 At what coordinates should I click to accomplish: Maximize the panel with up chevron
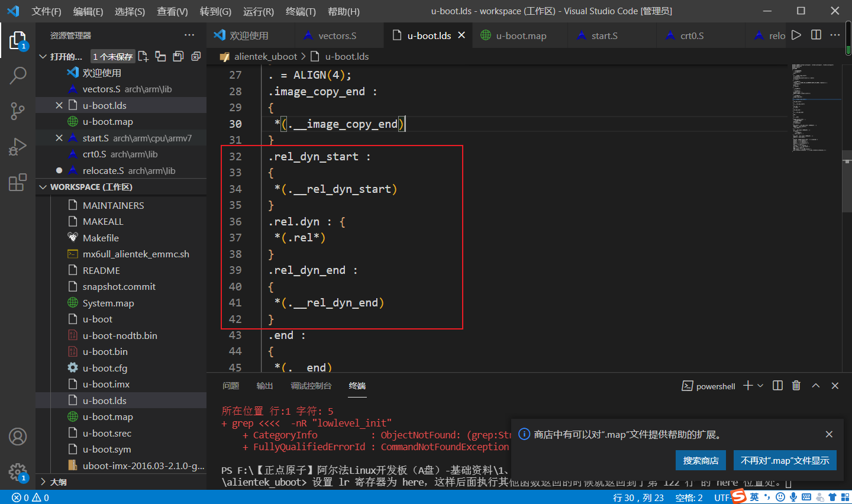click(x=816, y=386)
